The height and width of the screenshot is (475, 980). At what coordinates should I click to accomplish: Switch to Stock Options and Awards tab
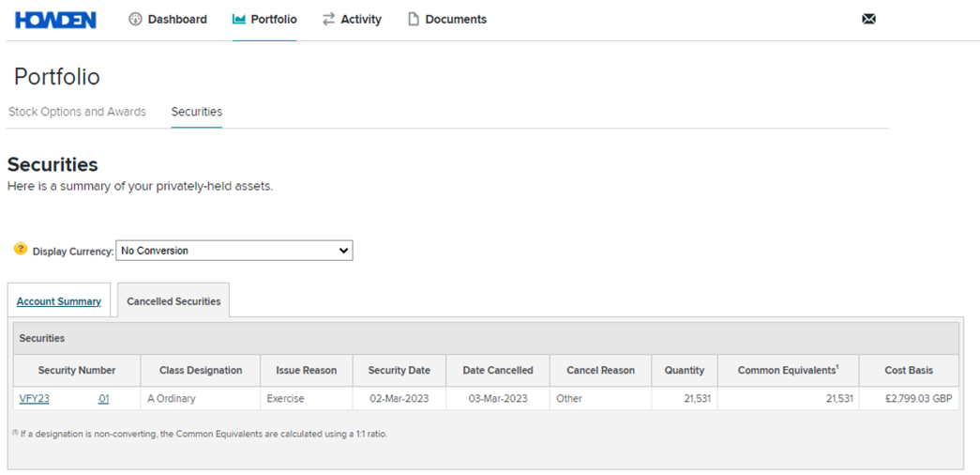click(77, 112)
